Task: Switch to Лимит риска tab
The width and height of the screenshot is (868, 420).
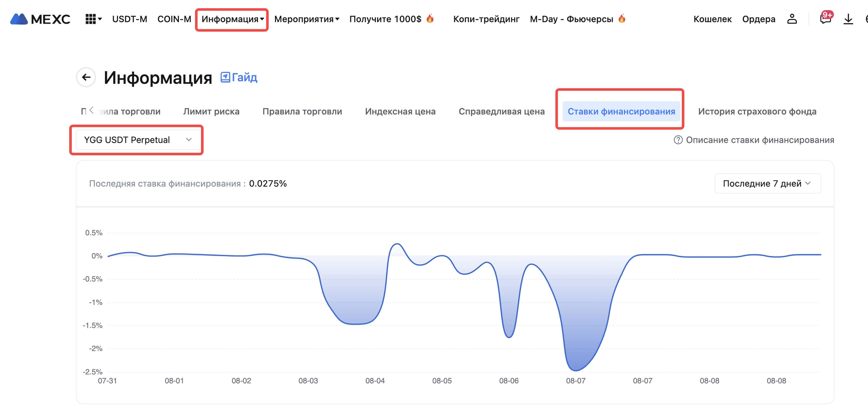Action: pos(211,112)
